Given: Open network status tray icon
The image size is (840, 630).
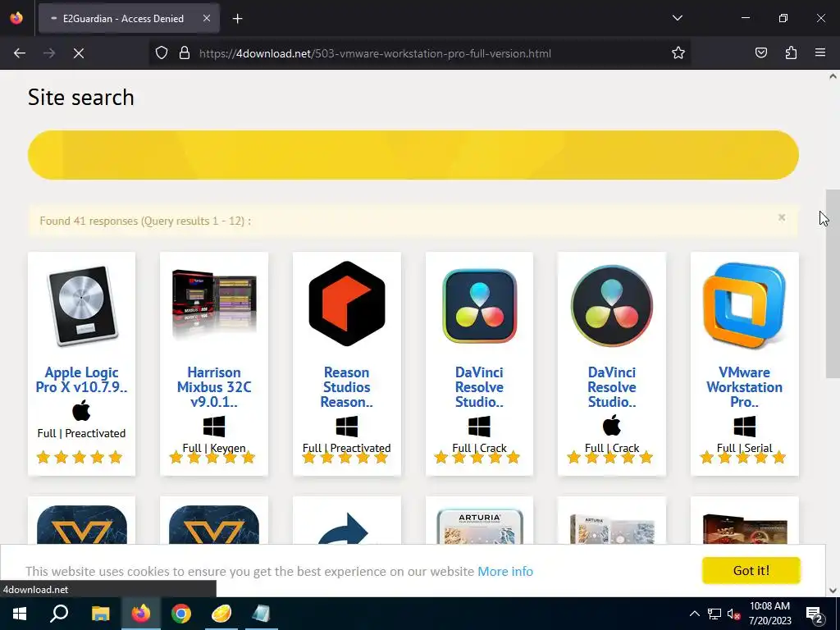Looking at the screenshot, I should pos(714,614).
